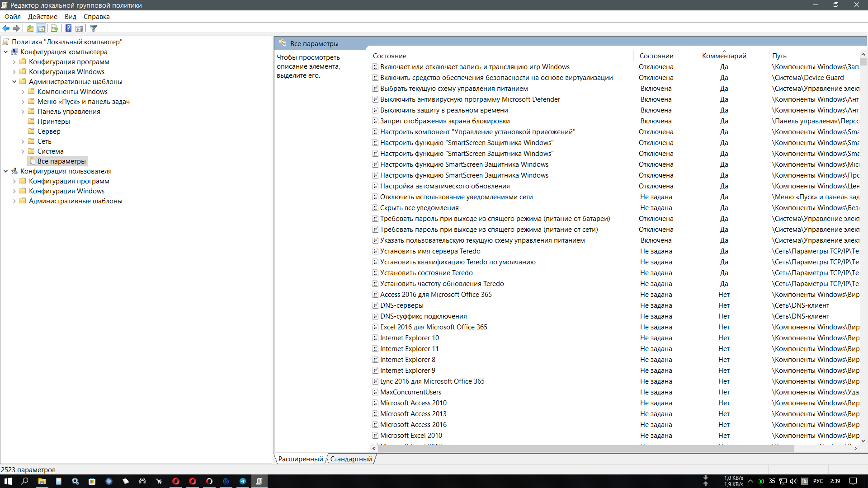The image size is (868, 488).
Task: Click the Export list toolbar icon
Action: pos(55,28)
